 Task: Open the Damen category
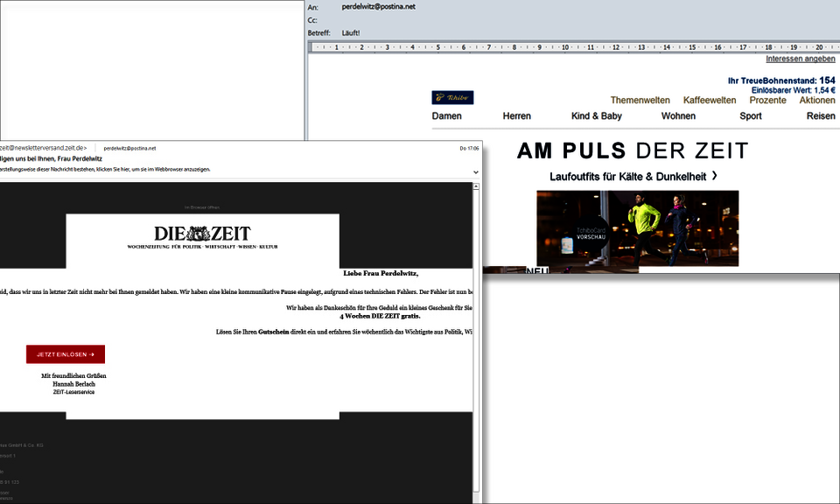(446, 116)
